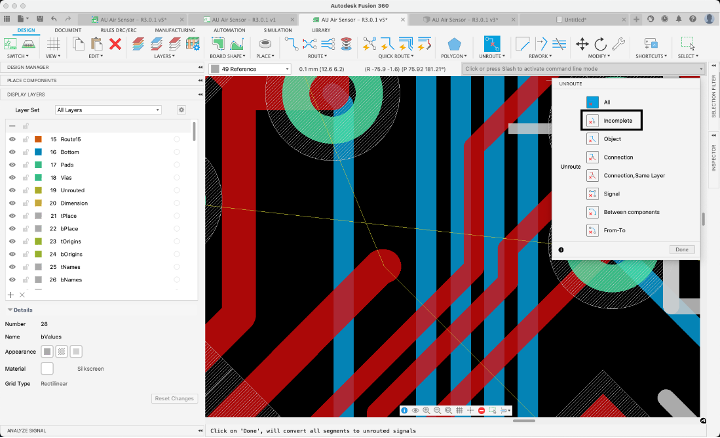Switch to the MANUFACTURING tab
This screenshot has width=720, height=438.
pyautogui.click(x=175, y=30)
